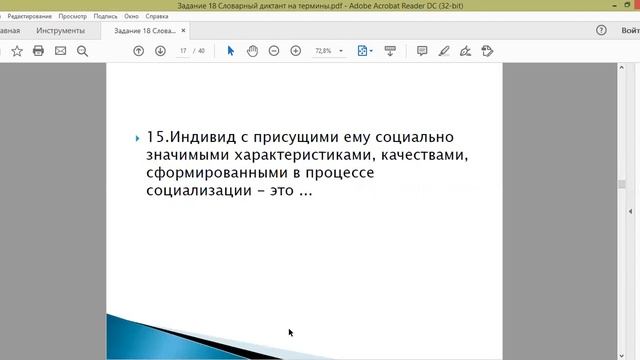Image resolution: width=640 pixels, height=360 pixels.
Task: Open help via question mark icon
Action: pyautogui.click(x=601, y=30)
